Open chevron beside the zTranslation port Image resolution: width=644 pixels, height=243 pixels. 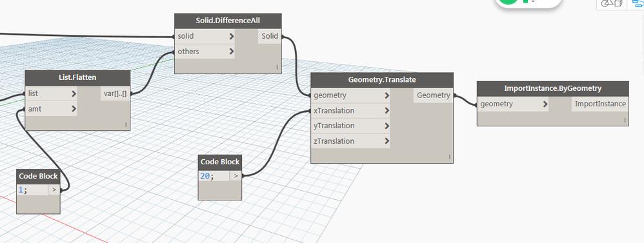click(x=387, y=141)
